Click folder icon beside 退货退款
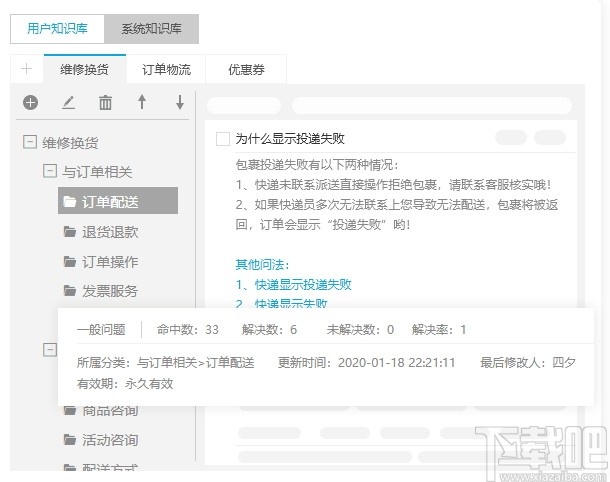 pos(70,232)
